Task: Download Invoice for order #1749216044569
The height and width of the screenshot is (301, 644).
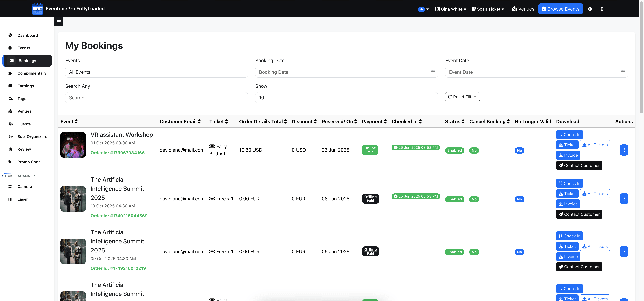Action: 568,204
